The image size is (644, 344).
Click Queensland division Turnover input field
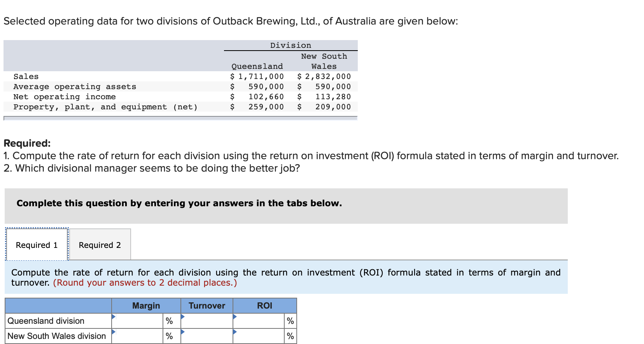coord(206,320)
